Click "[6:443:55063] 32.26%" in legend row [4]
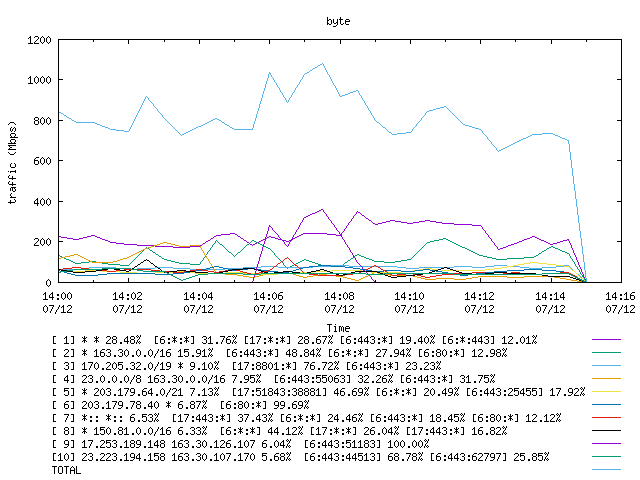Image resolution: width=640 pixels, height=480 pixels. click(333, 379)
